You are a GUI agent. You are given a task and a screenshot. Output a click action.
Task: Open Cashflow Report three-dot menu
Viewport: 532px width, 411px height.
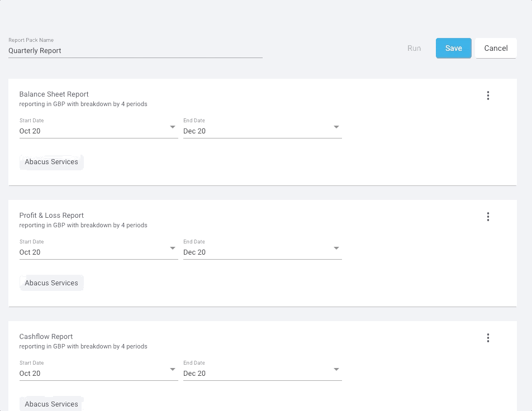coord(488,338)
